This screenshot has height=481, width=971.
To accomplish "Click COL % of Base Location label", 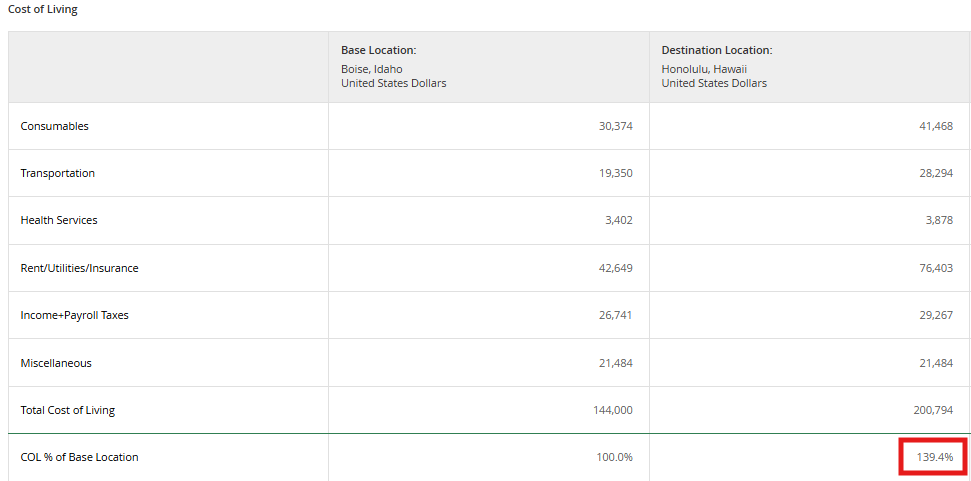I will [x=79, y=457].
